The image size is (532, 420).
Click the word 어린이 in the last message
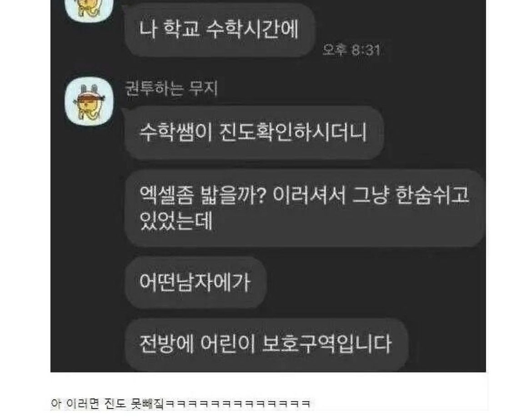228,344
